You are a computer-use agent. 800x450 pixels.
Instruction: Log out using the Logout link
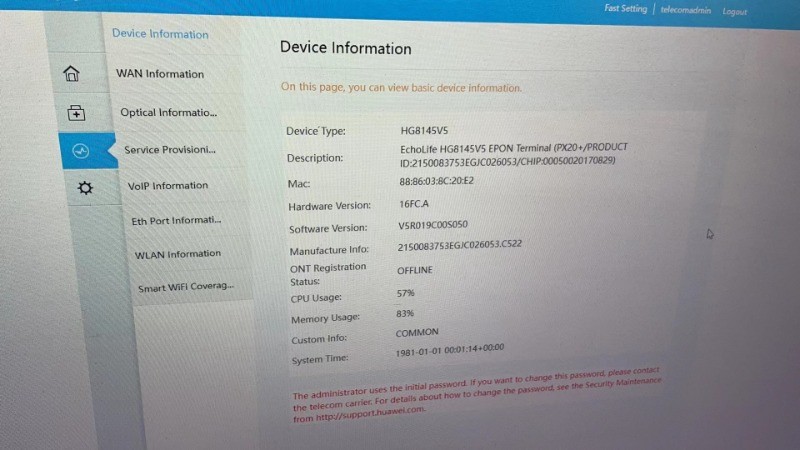(x=735, y=12)
